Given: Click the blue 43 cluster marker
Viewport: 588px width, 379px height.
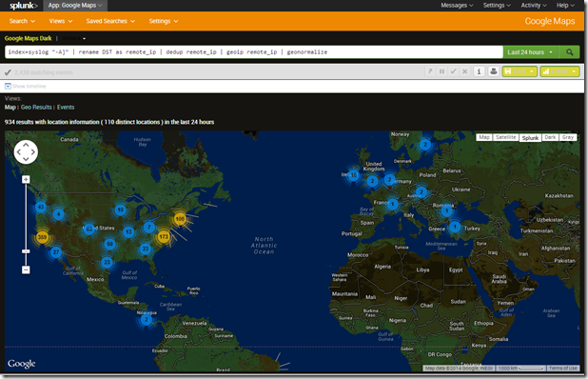Looking at the screenshot, I should click(x=41, y=207).
